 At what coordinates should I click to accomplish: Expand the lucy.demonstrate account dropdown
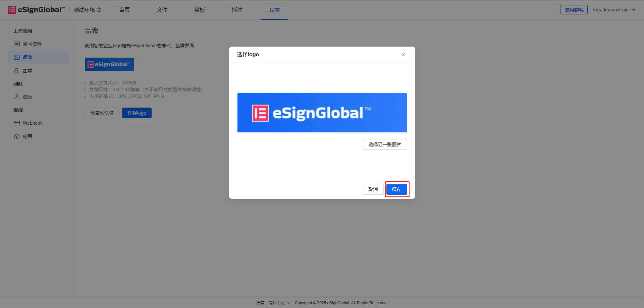click(x=614, y=10)
